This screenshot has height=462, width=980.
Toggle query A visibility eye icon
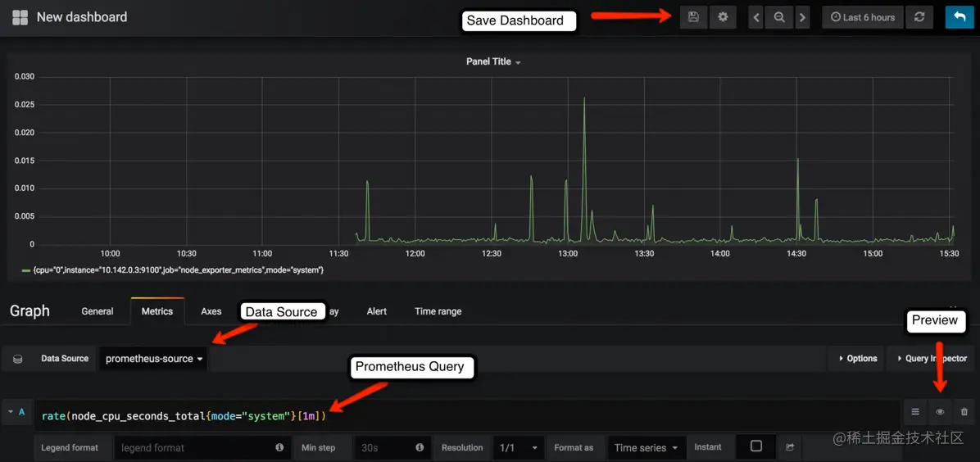click(939, 412)
